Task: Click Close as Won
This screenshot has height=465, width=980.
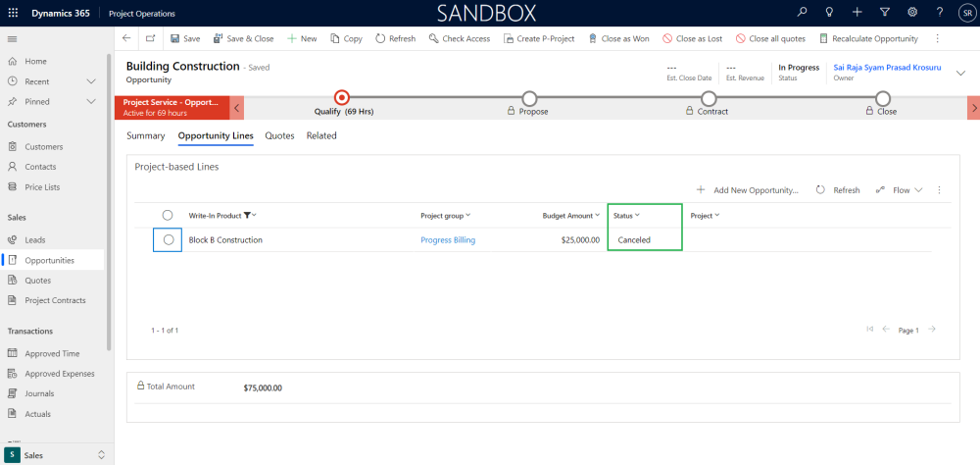Action: click(x=618, y=39)
